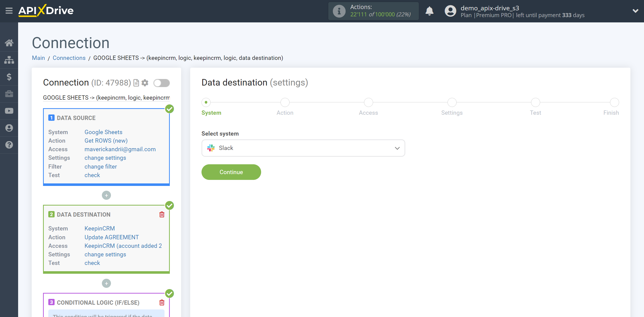
Task: Click Data Source completed checkmark badge
Action: point(170,109)
